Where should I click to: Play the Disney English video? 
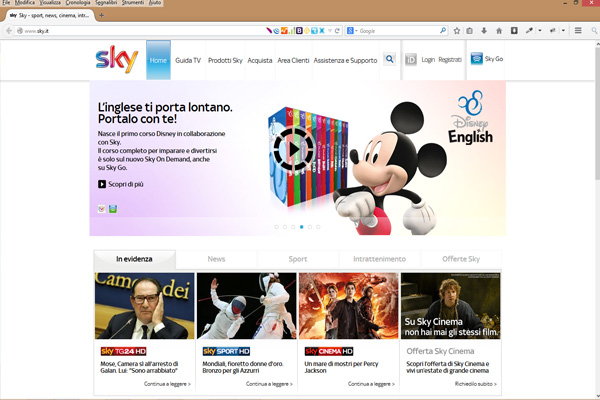click(293, 149)
